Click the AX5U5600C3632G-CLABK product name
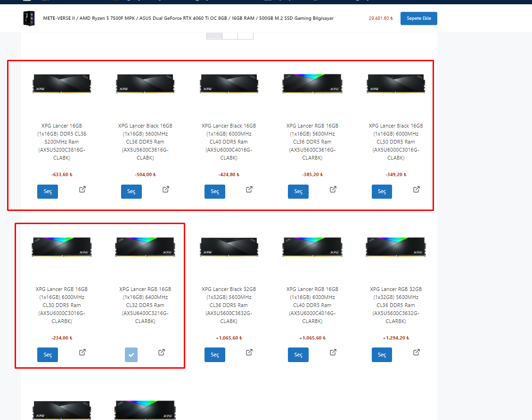This screenshot has width=532, height=420. [229, 305]
